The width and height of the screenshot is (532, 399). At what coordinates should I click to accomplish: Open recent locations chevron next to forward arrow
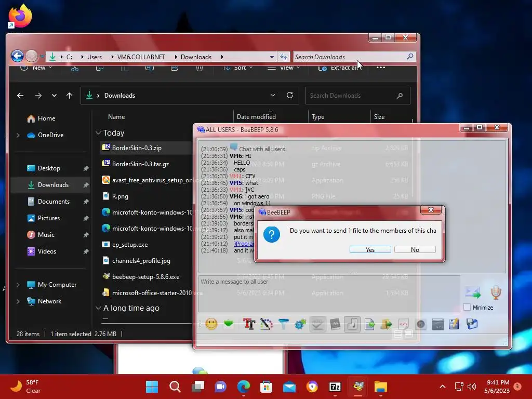(54, 96)
